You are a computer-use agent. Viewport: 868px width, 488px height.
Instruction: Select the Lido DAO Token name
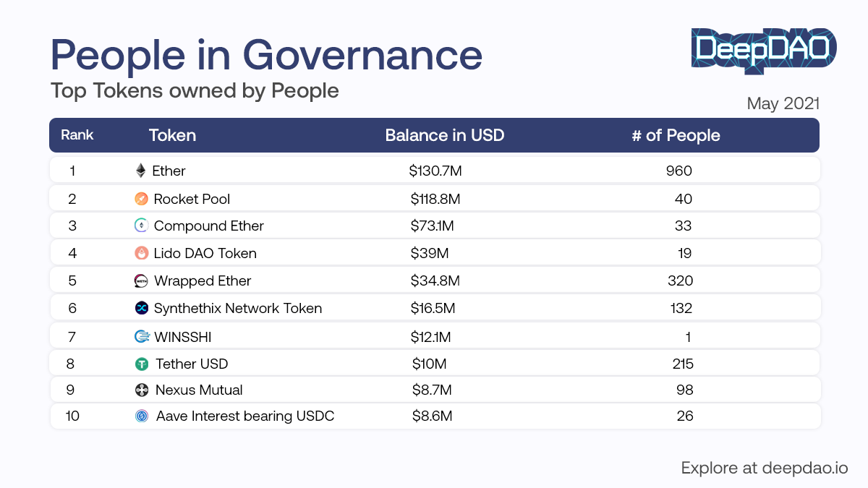(205, 253)
